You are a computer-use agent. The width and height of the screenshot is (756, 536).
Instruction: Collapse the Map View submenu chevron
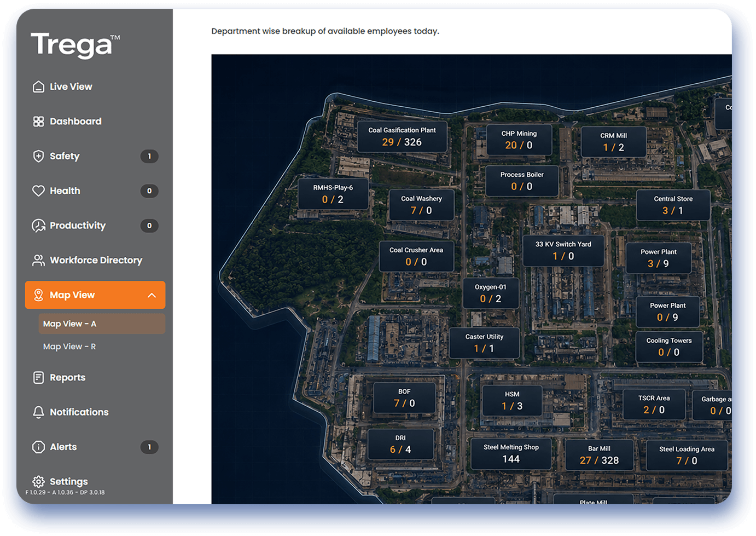tap(152, 295)
